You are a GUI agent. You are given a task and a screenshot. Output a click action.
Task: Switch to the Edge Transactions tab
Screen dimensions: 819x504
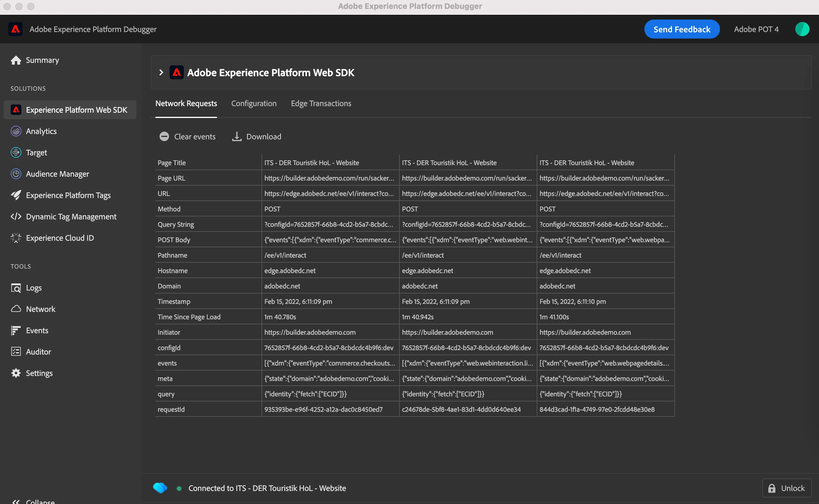321,103
